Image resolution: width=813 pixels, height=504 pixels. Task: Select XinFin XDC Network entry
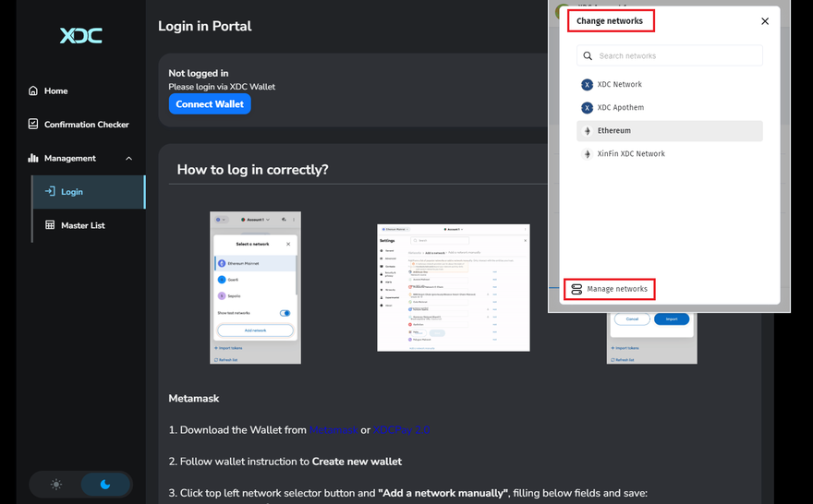pyautogui.click(x=630, y=154)
